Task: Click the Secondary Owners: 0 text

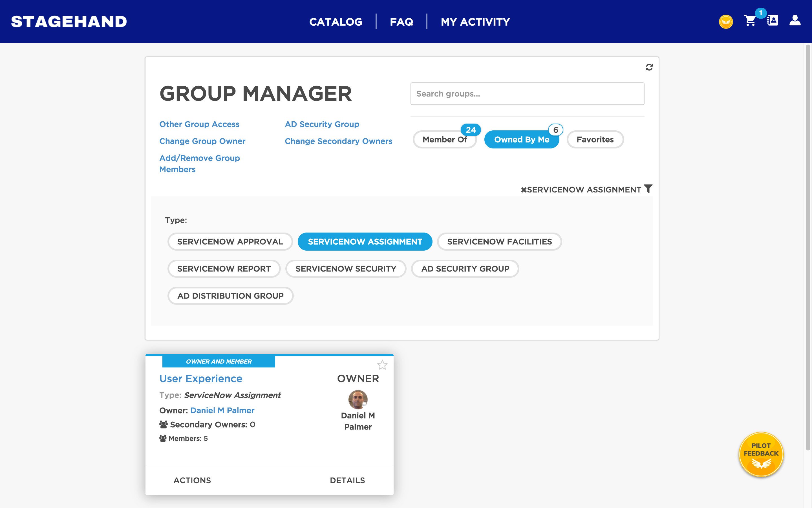Action: point(212,425)
